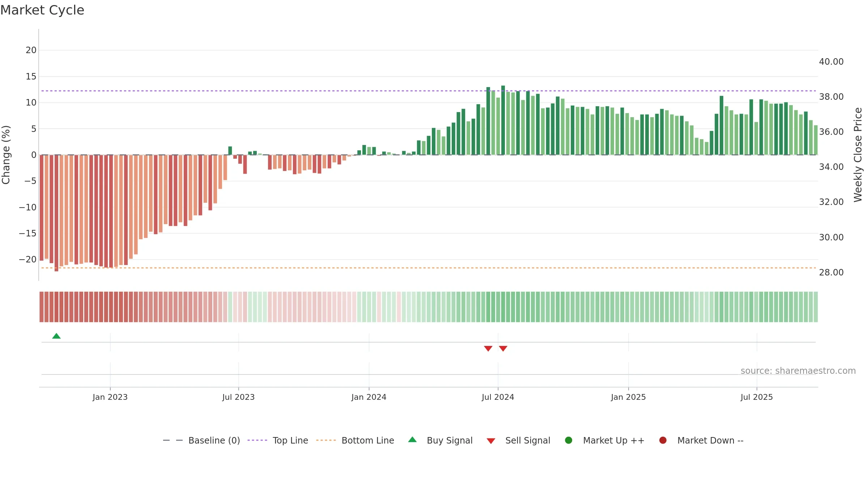The image size is (868, 488).
Task: Click the first red Sell Signal marker
Action: (488, 348)
